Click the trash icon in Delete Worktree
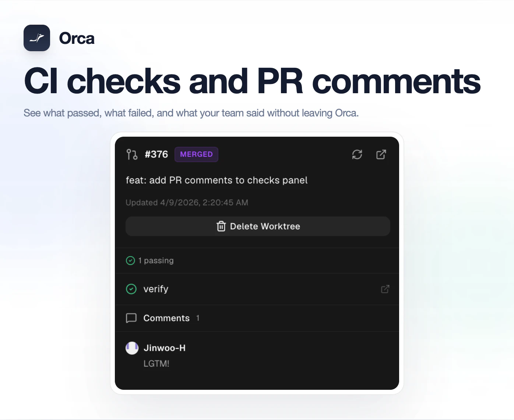 [x=221, y=226]
